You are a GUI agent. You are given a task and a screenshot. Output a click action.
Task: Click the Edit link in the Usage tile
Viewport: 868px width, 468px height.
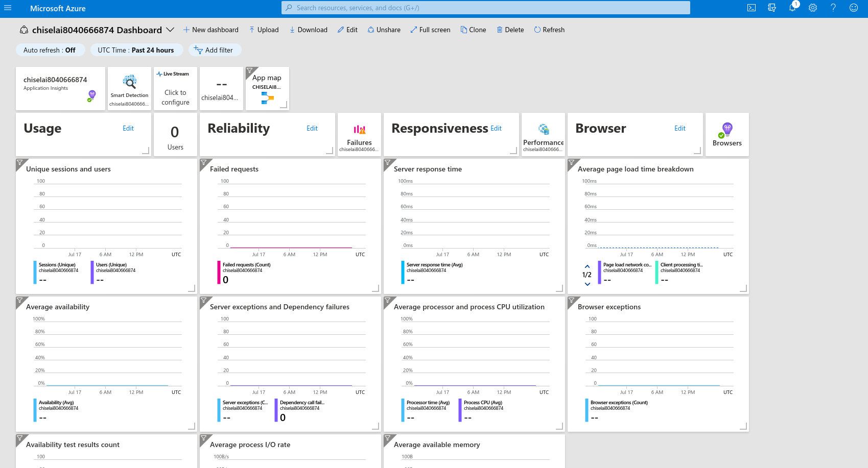[128, 129]
